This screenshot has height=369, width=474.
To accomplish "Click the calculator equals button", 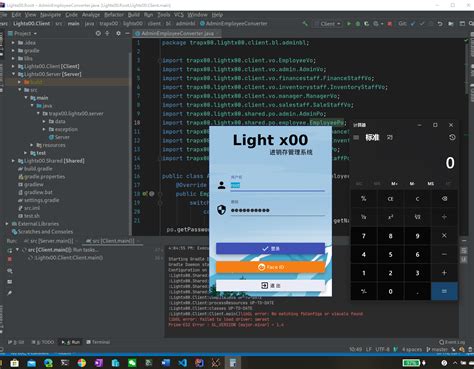I will (x=444, y=291).
